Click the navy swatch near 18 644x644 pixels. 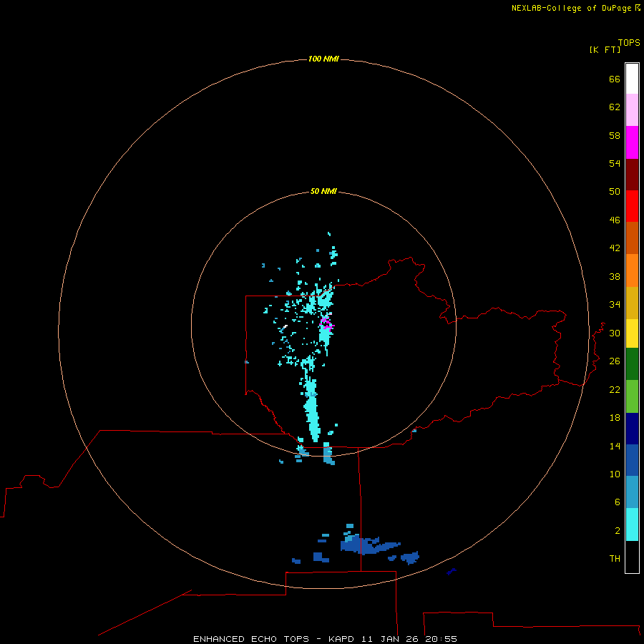pos(632,429)
